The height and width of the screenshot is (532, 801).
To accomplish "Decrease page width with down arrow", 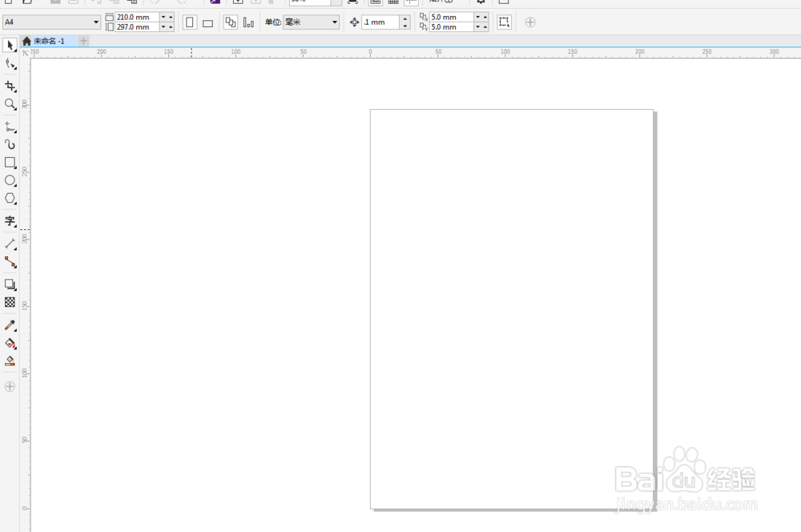I will click(163, 17).
